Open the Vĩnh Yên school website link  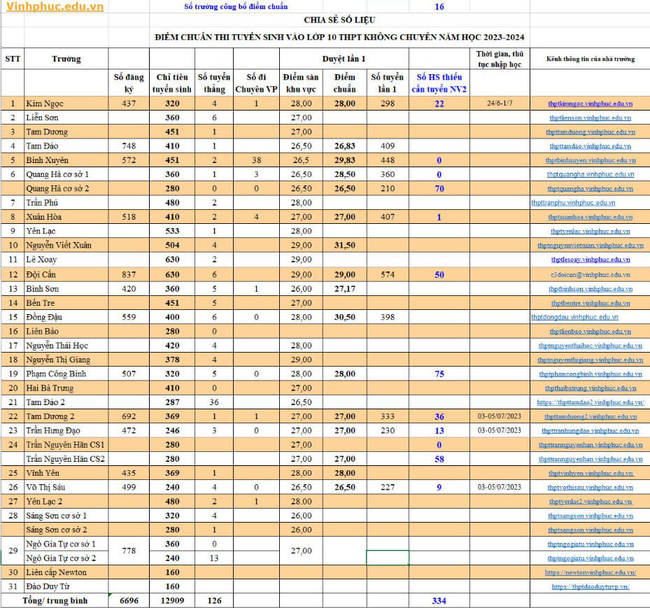590,473
